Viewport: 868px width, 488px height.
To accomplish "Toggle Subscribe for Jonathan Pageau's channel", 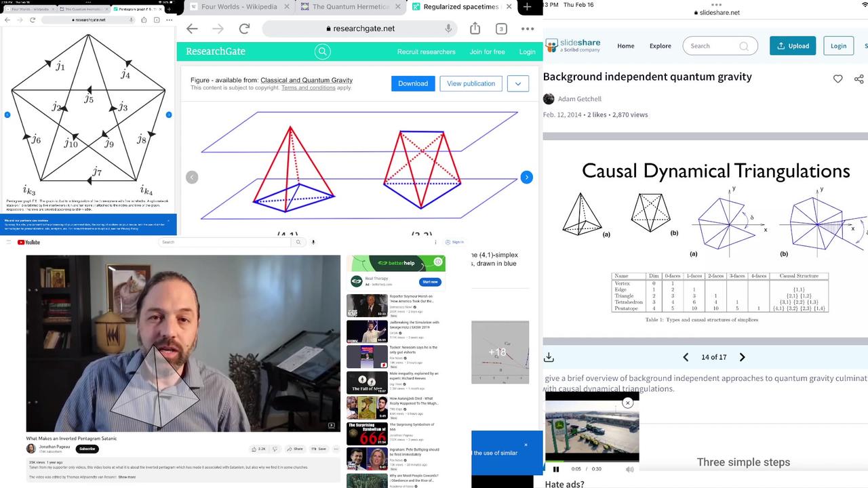I will [87, 449].
